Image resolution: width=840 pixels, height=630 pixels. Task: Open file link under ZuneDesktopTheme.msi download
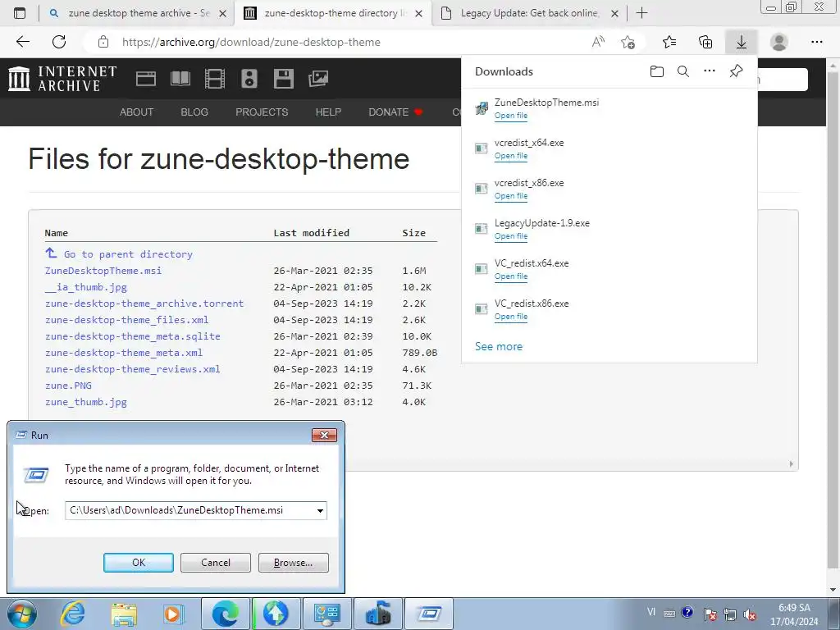pos(510,116)
